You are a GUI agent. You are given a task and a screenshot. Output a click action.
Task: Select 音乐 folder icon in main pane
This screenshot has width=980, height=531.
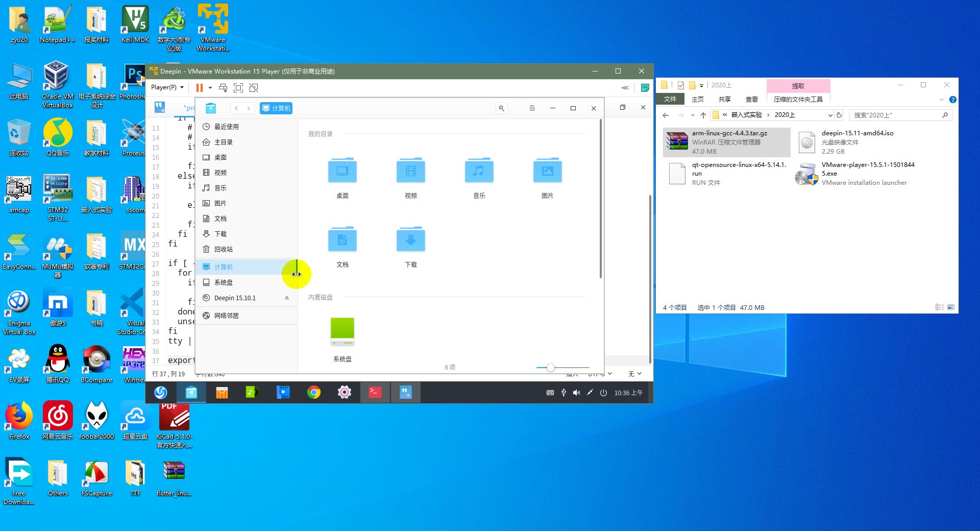pos(479,170)
